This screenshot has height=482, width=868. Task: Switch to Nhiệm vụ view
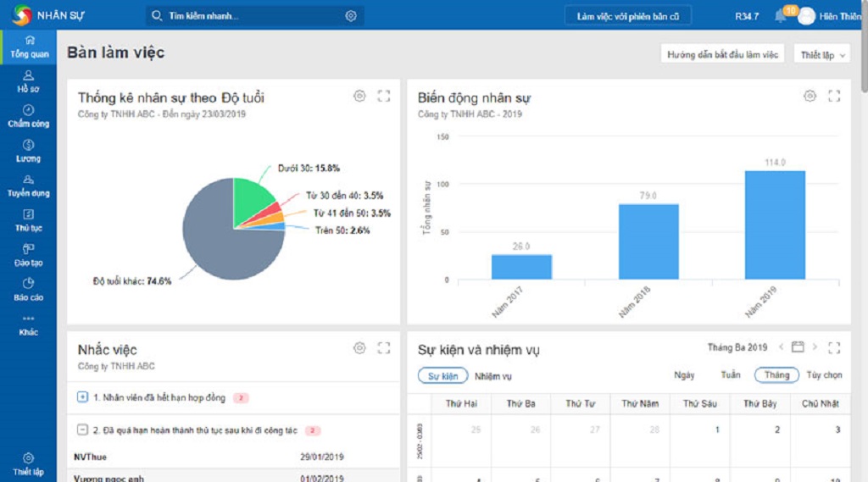(x=493, y=376)
